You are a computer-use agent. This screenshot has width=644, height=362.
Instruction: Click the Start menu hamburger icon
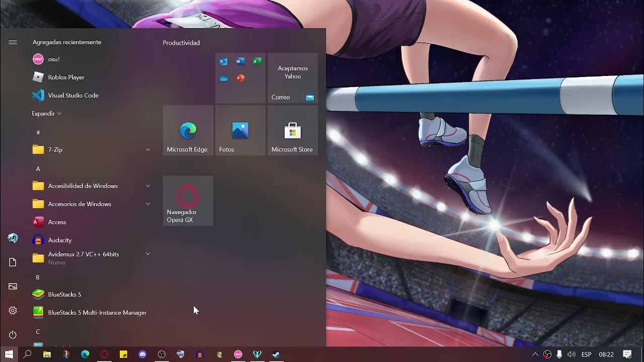click(13, 42)
